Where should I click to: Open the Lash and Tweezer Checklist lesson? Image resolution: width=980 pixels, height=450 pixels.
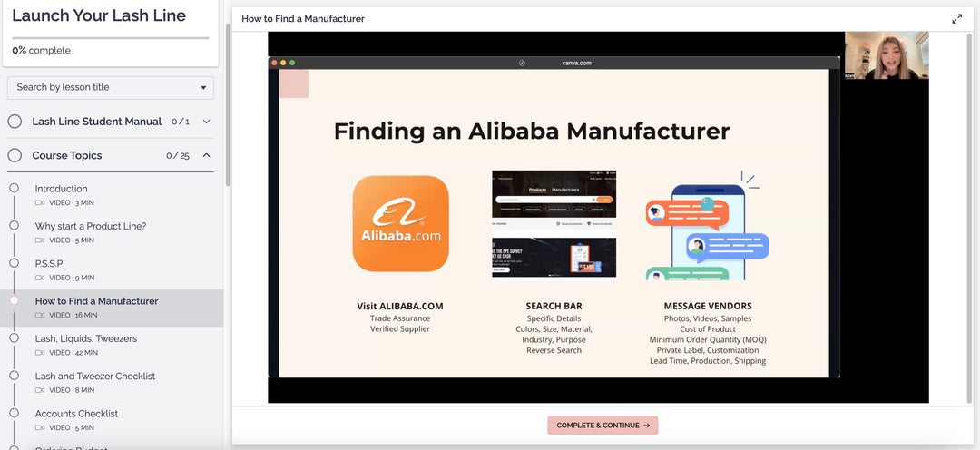95,376
